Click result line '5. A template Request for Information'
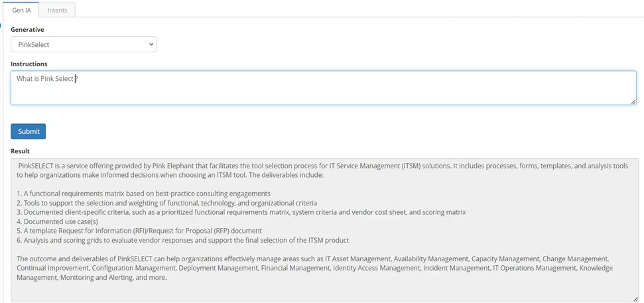This screenshot has width=644, height=303. point(140,231)
